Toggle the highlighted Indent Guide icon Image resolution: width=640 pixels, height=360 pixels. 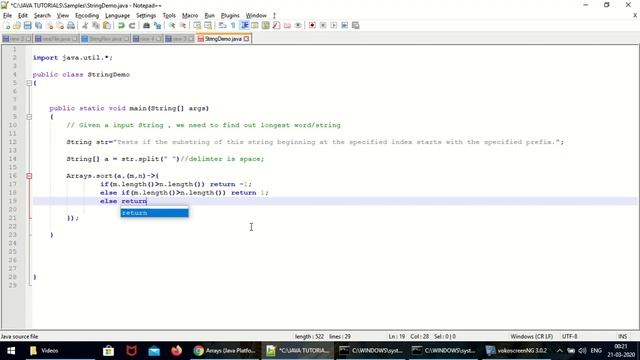[244, 25]
